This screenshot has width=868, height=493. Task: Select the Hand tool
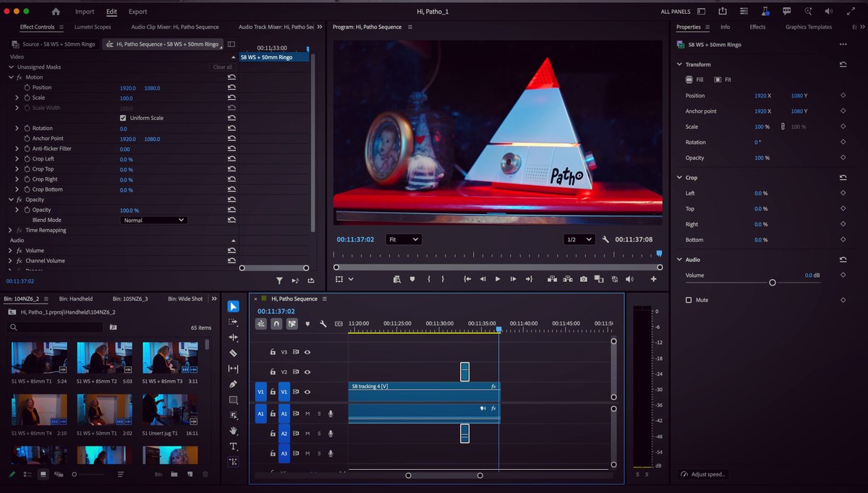point(233,431)
